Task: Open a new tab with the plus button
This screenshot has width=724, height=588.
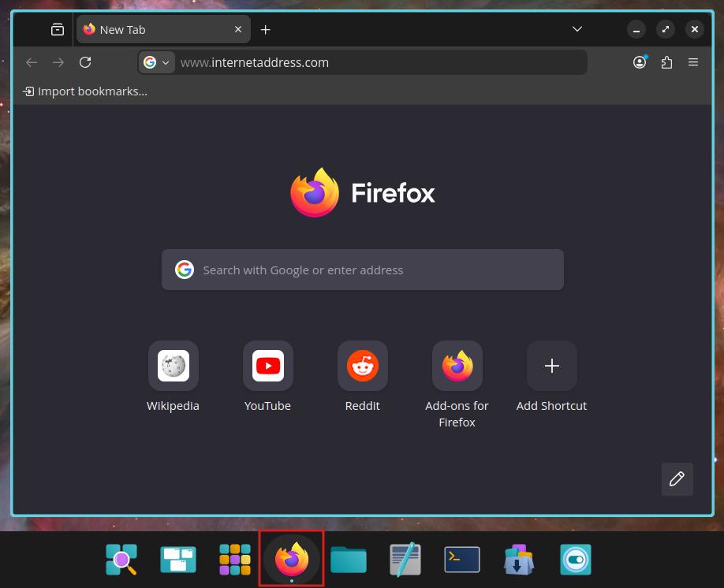Action: click(265, 29)
